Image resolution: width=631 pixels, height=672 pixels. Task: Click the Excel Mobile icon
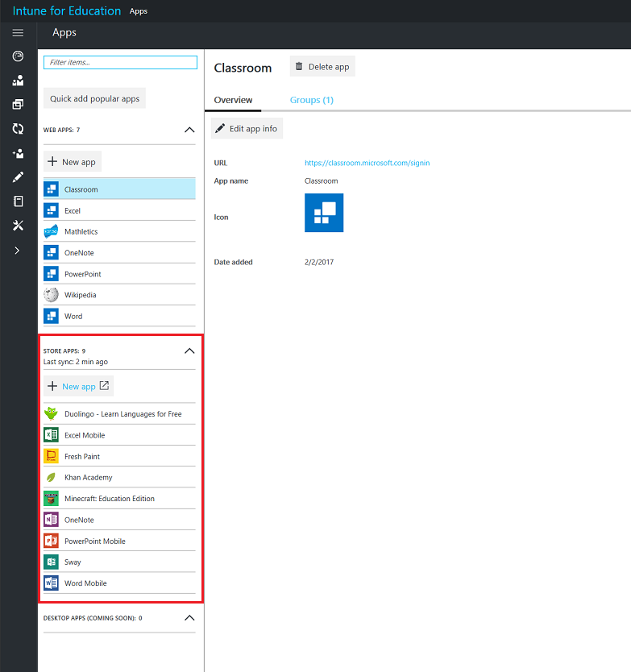tap(51, 435)
